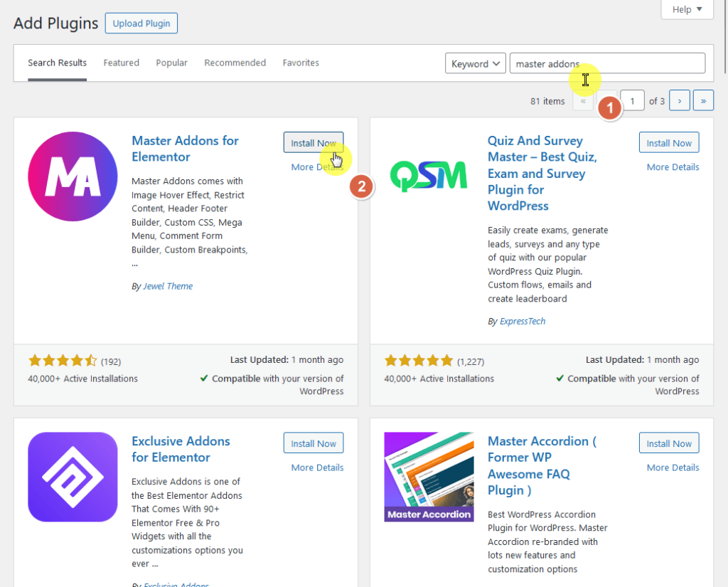The height and width of the screenshot is (587, 728).
Task: Open the ExpressTech author link
Action: point(523,321)
